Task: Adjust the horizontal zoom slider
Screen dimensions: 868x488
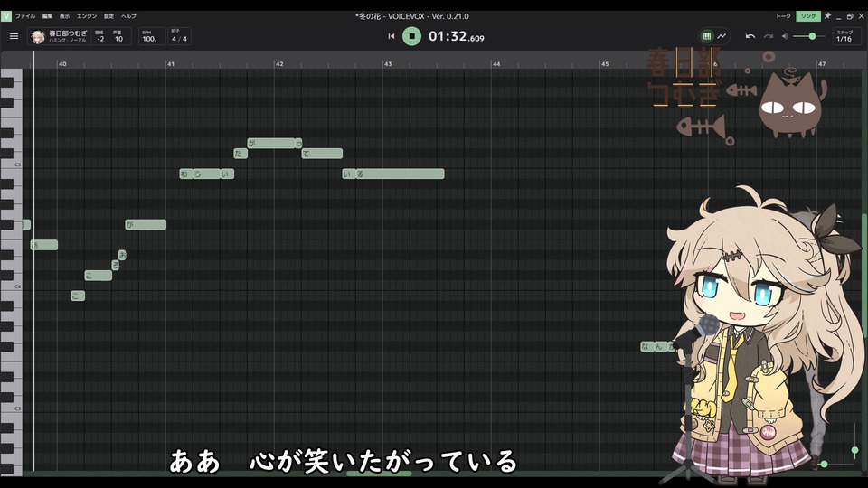Action: tap(824, 464)
